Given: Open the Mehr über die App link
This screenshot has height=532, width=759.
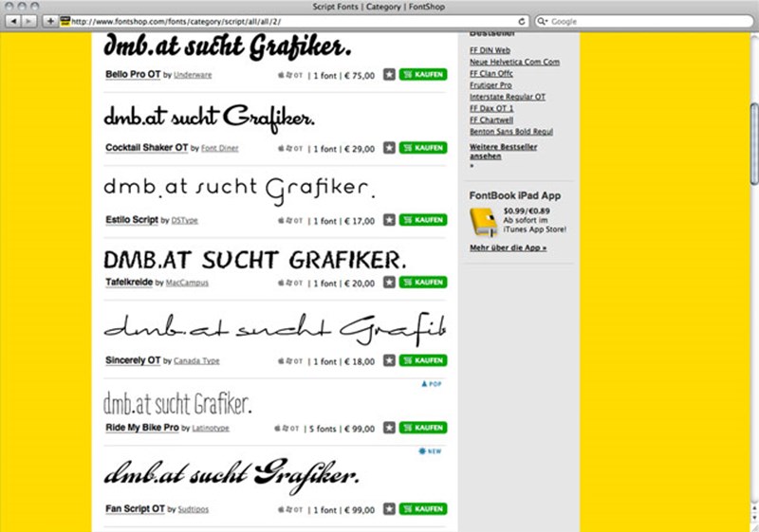Looking at the screenshot, I should pos(509,248).
